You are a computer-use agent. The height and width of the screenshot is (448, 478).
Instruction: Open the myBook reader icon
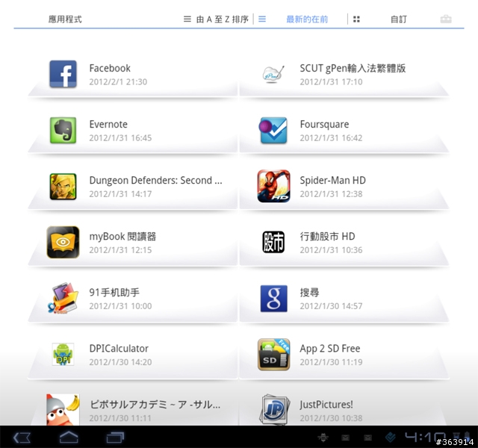(63, 242)
